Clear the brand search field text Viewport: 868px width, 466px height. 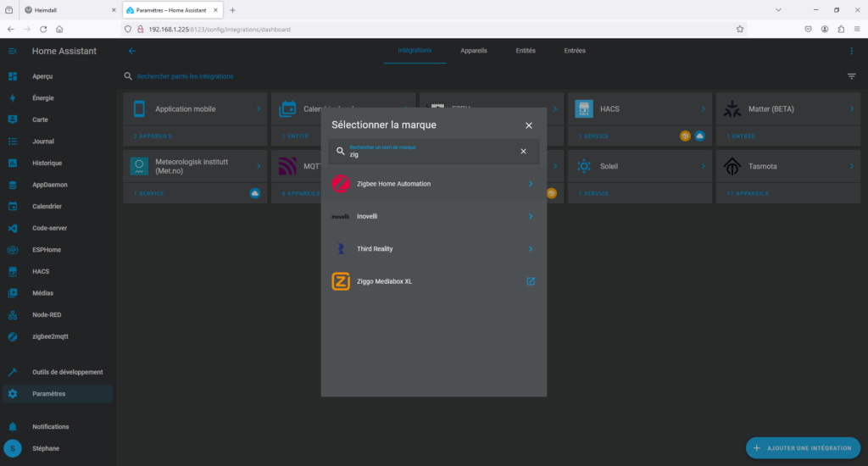tap(523, 151)
